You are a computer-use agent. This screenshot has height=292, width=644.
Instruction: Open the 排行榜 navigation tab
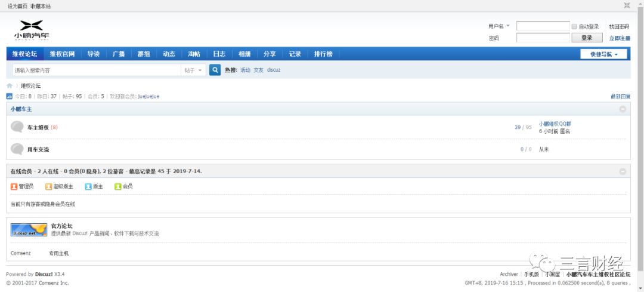pos(323,54)
